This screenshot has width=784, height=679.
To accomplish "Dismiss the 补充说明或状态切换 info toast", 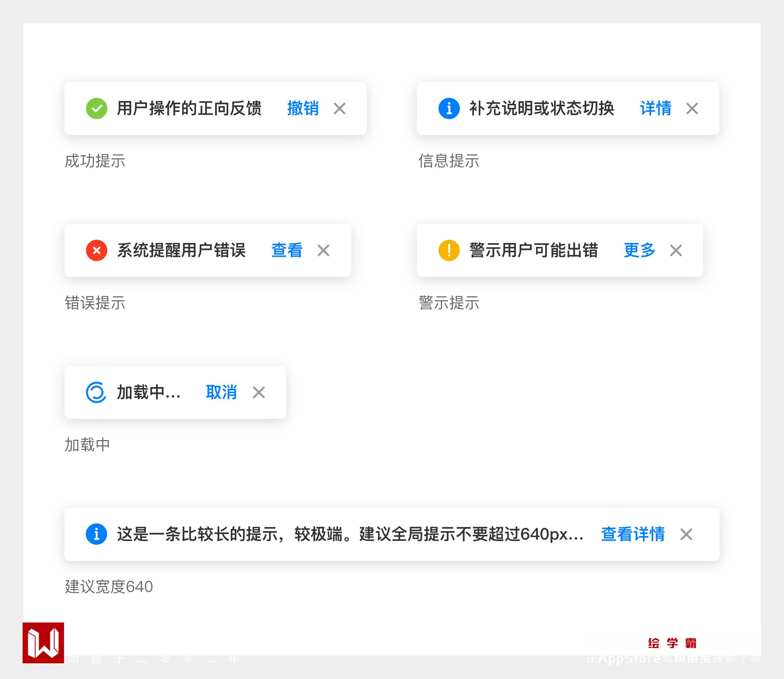I will click(x=692, y=109).
